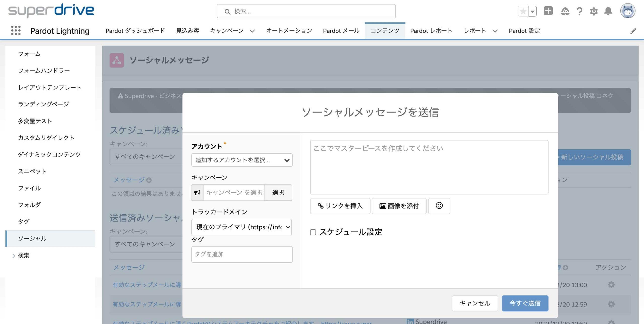This screenshot has width=644, height=324.
Task: Select the コンテンツ tab
Action: pos(385,31)
